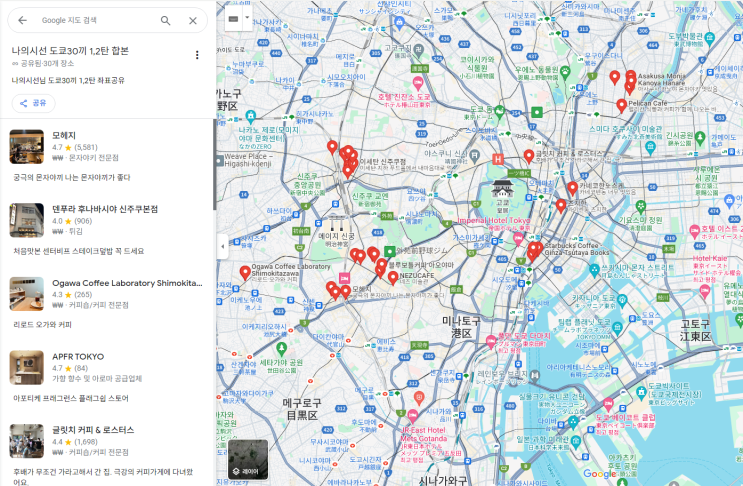This screenshot has width=743, height=486.
Task: Click the side panel vertical scrollbar
Action: 215,166
